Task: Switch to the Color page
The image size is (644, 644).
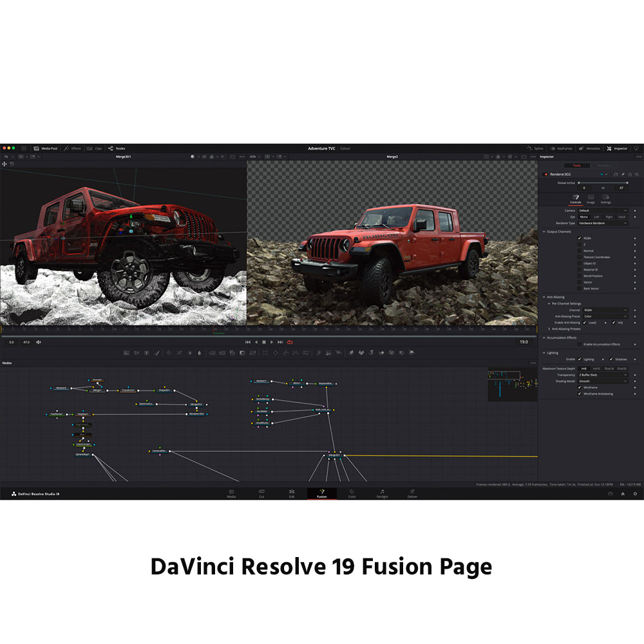Action: pos(352,494)
